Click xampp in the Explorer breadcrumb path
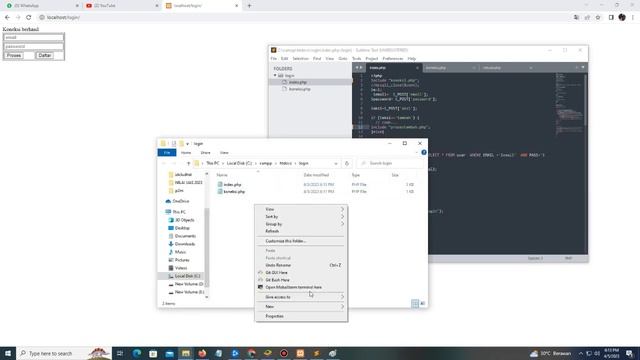Viewport: 640px width, 360px height. pos(266,163)
